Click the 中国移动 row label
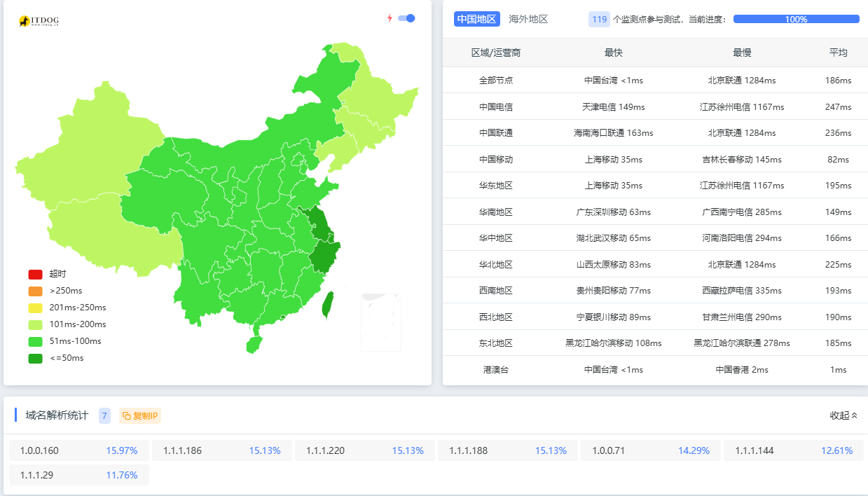The image size is (868, 496). tap(496, 160)
